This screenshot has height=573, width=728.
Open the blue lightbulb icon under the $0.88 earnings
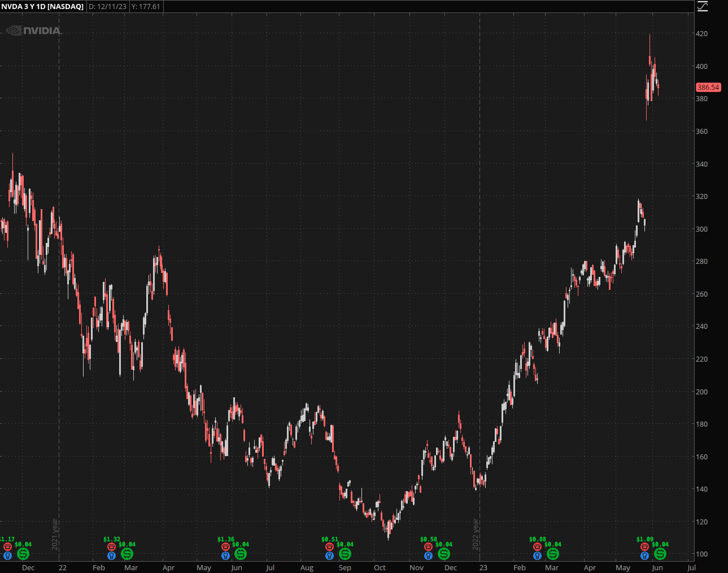tap(537, 556)
